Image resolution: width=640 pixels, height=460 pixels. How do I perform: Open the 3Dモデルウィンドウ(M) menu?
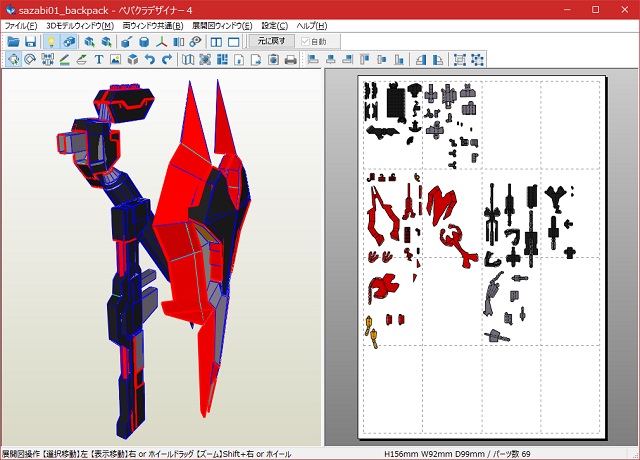[x=80, y=26]
